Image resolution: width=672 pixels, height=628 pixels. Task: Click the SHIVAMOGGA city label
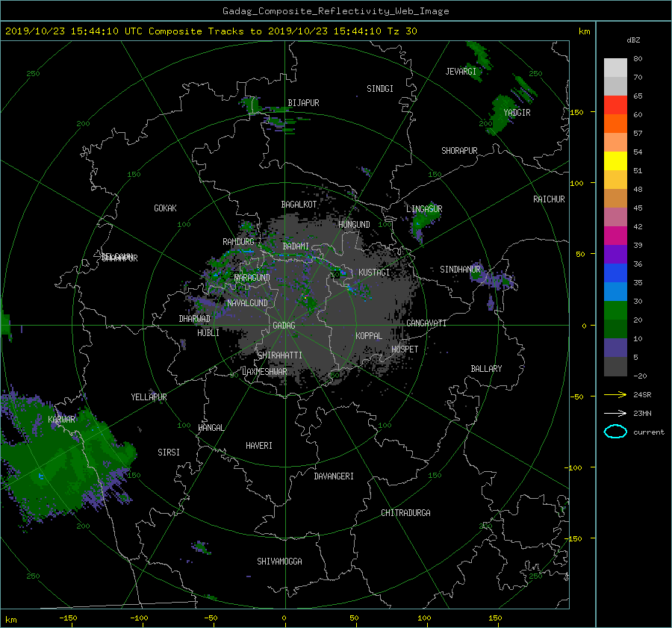point(279,562)
